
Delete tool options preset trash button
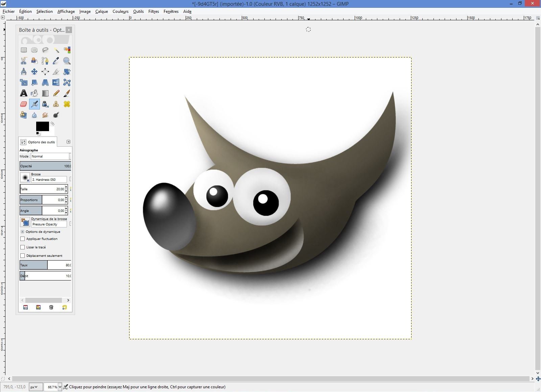(51, 307)
